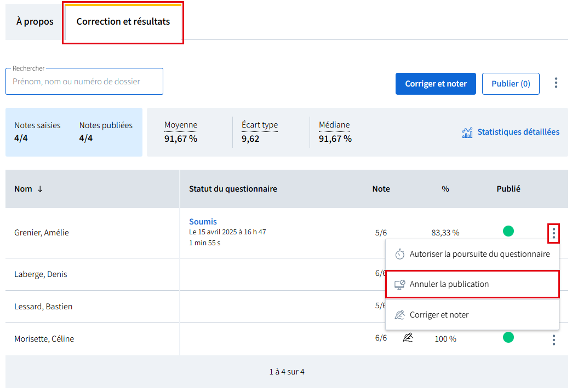Image resolution: width=572 pixels, height=392 pixels.
Task: Click the screen icon beside Annuler la publication
Action: pos(400,284)
